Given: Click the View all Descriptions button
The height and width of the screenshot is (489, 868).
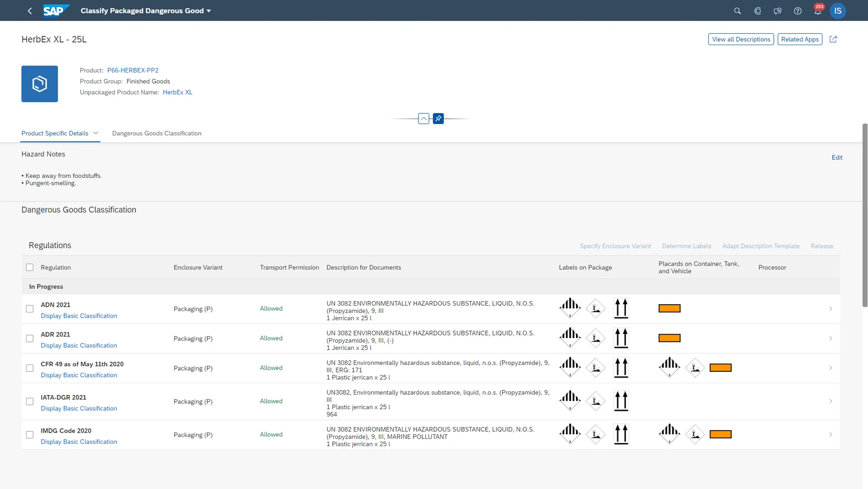Looking at the screenshot, I should [740, 39].
